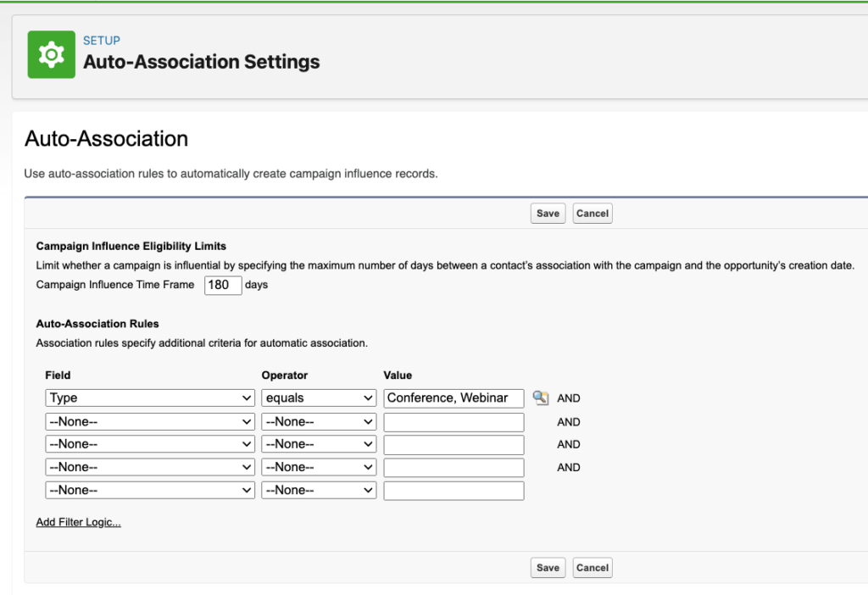
Task: Open the fifth row Operator dropdown
Action: (x=319, y=490)
